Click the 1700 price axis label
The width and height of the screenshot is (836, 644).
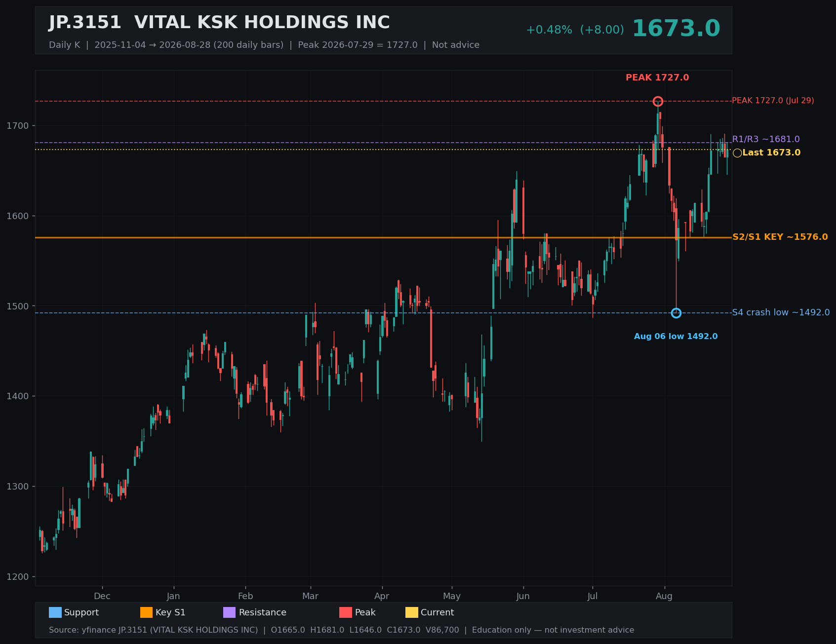pyautogui.click(x=18, y=126)
